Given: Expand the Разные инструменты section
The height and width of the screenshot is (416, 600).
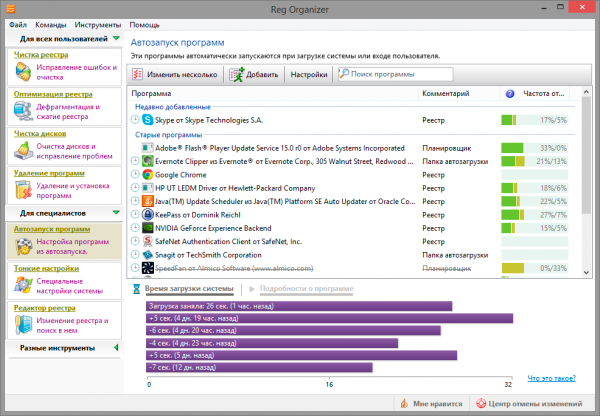Looking at the screenshot, I should pos(116,347).
